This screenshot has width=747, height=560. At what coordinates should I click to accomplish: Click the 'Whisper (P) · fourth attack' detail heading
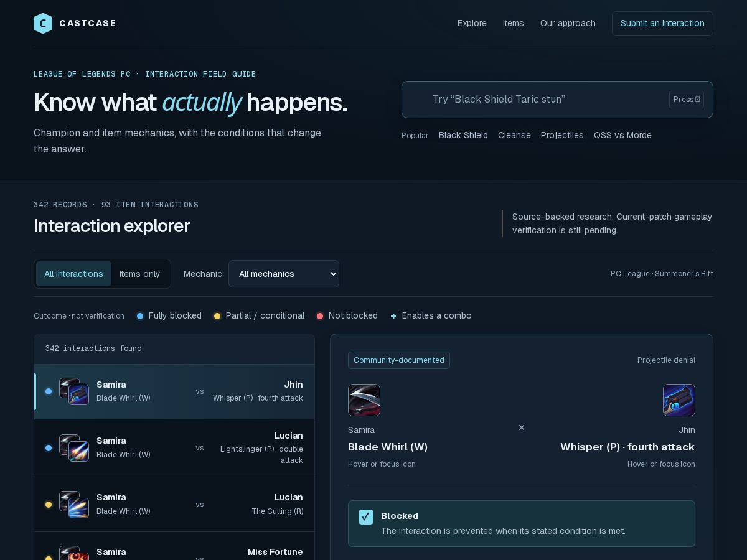tap(627, 447)
